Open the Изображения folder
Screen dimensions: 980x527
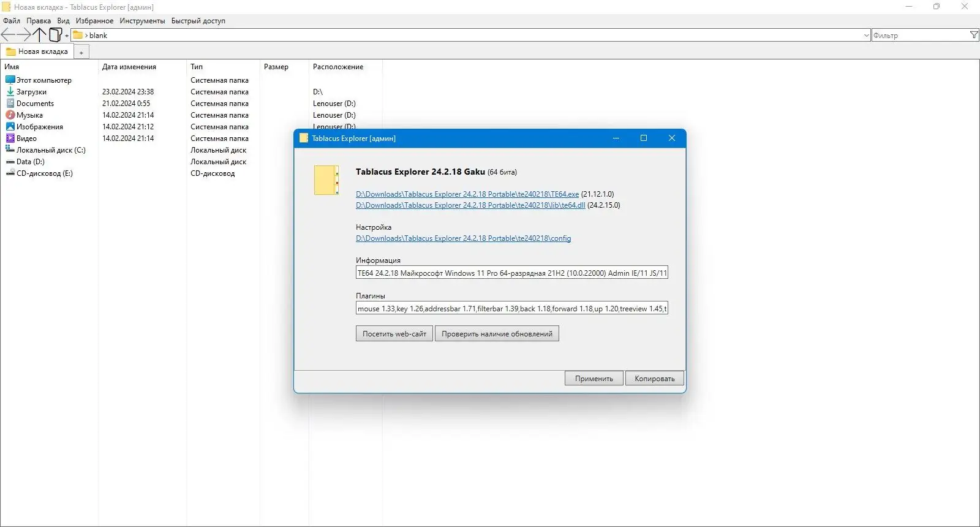coord(39,126)
